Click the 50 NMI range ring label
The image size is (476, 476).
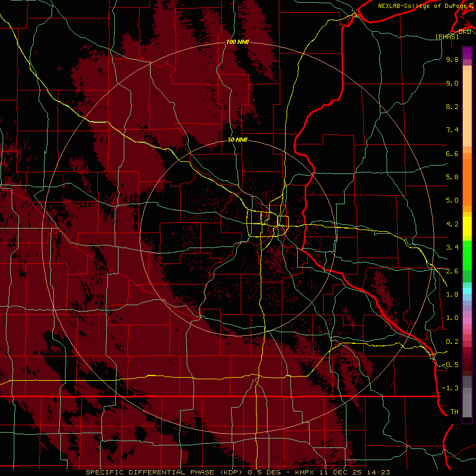coord(237,140)
